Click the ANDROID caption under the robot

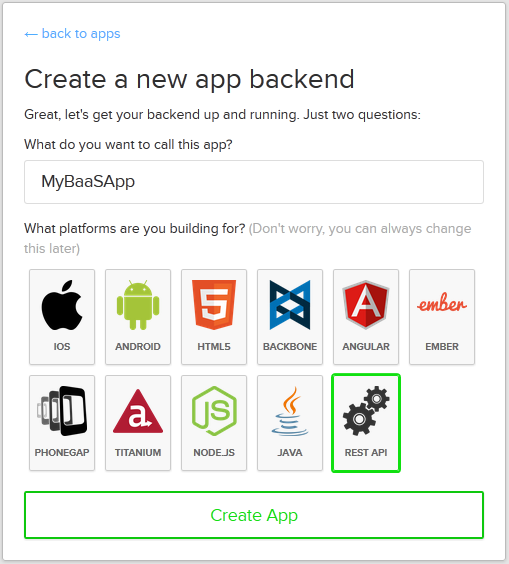click(138, 347)
